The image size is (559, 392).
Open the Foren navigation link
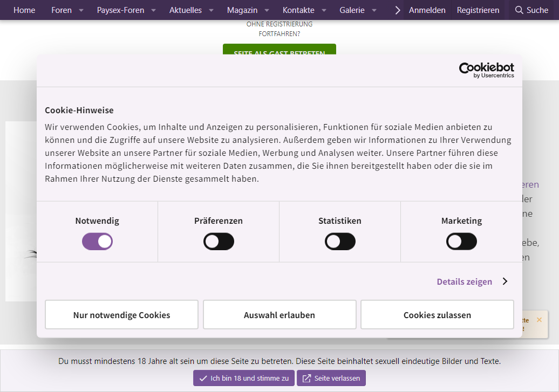pos(62,10)
